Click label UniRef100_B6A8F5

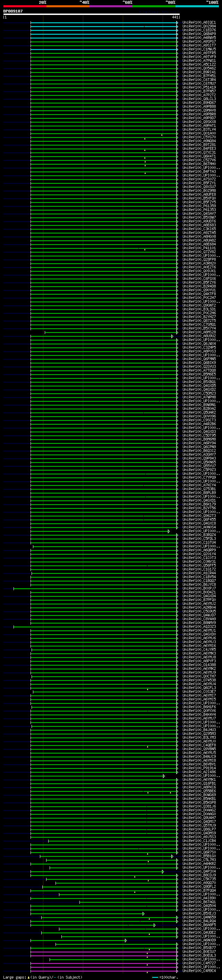click(199, 925)
